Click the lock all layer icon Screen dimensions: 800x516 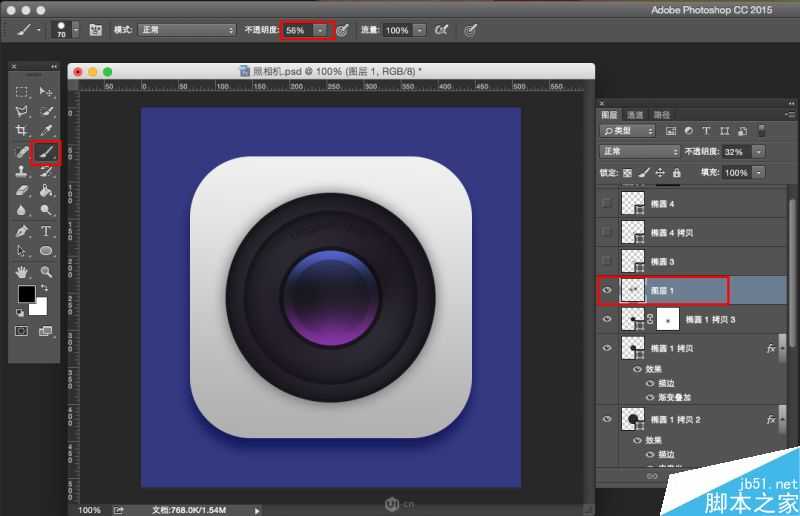pyautogui.click(x=676, y=173)
